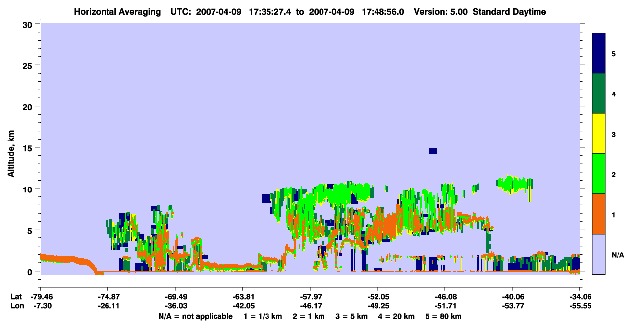Click the dark green colorbar segment labeled 4
644x330 pixels.
click(599, 94)
